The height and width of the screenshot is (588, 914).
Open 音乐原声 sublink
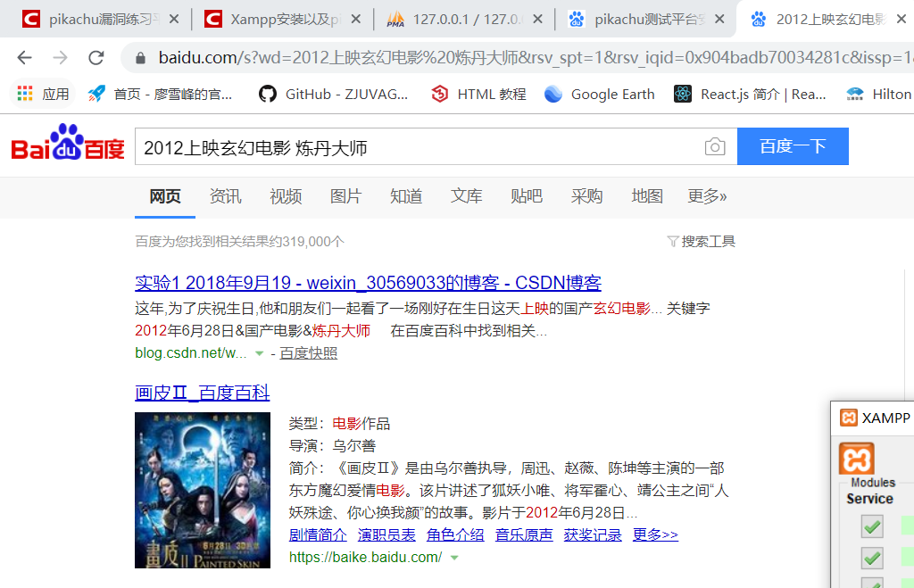(524, 534)
